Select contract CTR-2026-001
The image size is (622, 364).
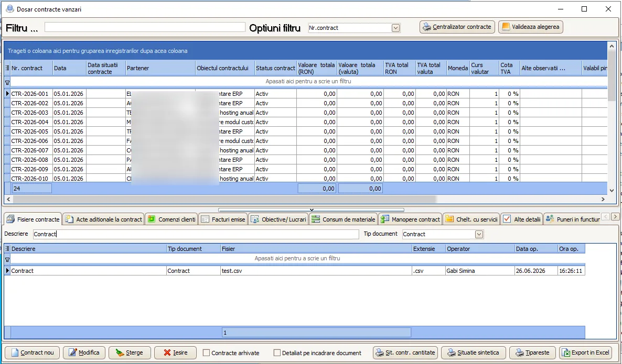pyautogui.click(x=30, y=94)
